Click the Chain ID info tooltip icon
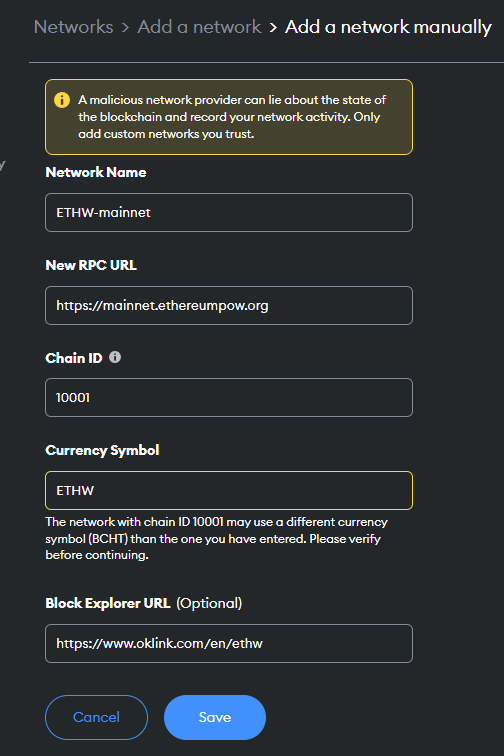Screen dimensions: 504x756 coord(115,357)
